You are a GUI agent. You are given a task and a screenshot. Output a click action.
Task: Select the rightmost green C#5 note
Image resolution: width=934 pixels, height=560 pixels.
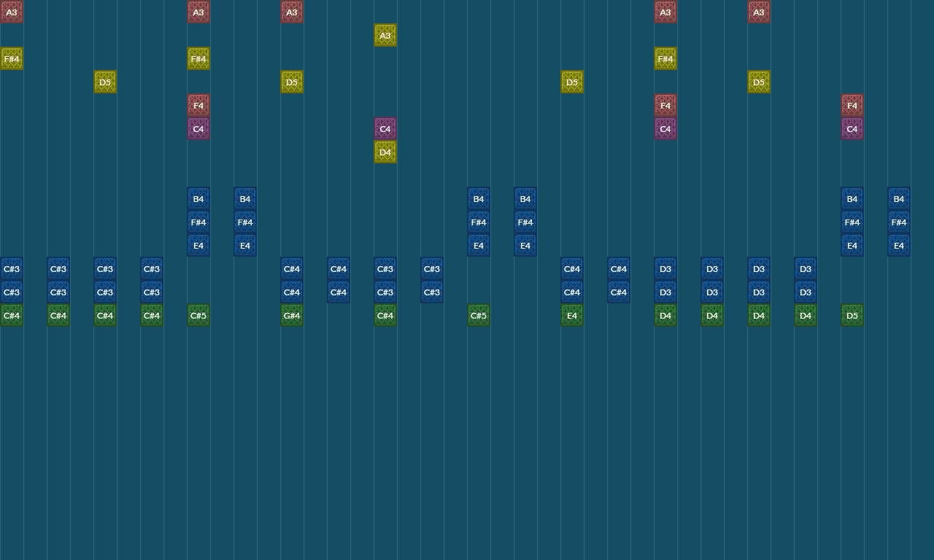(479, 315)
